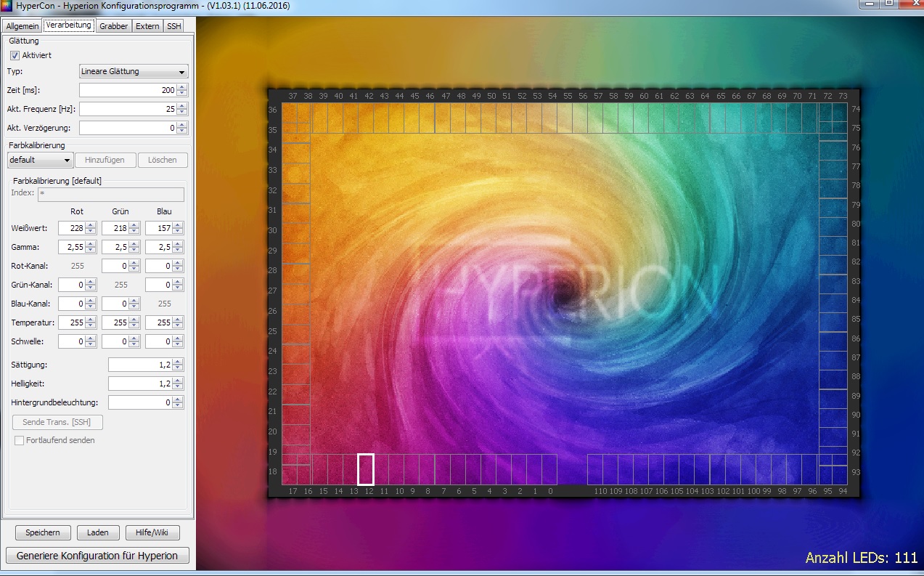This screenshot has height=576, width=924.
Task: Select the highlighted LED 12 region box
Action: tap(366, 469)
